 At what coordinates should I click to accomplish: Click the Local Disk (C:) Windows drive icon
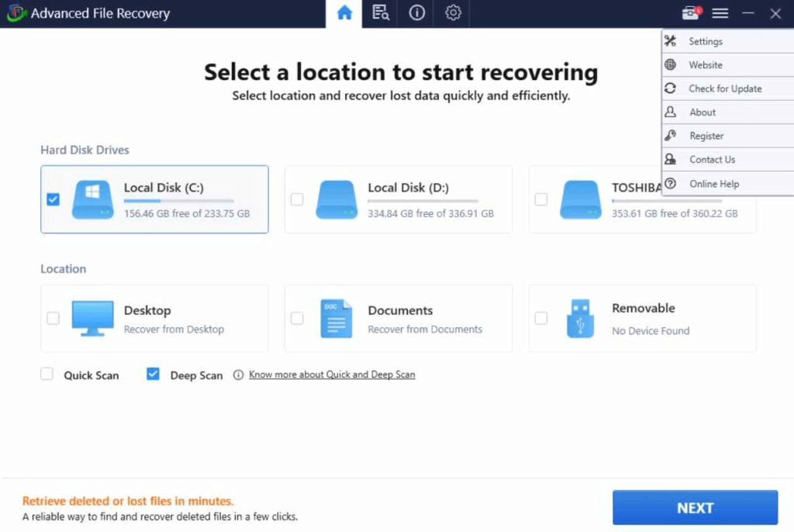pyautogui.click(x=93, y=199)
